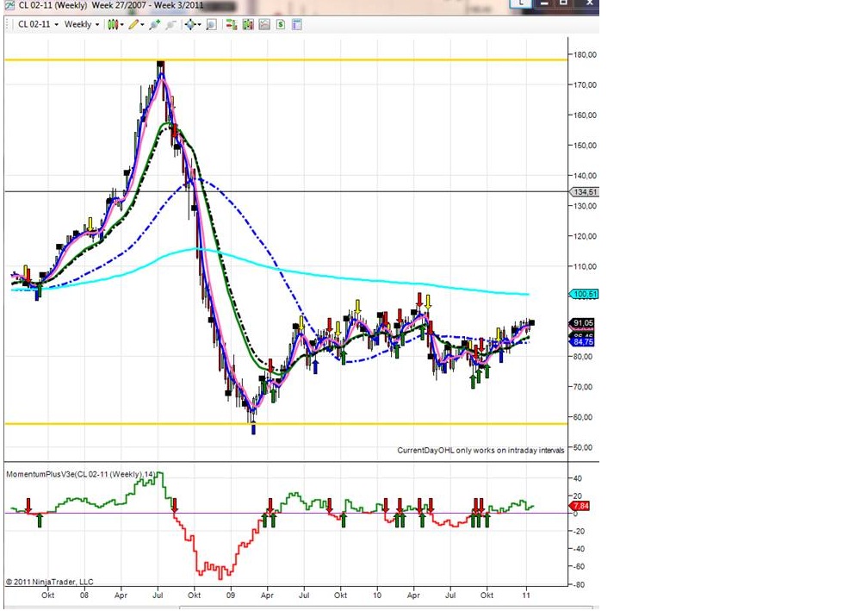Click the green S properties icon
The image size is (868, 611).
(281, 24)
